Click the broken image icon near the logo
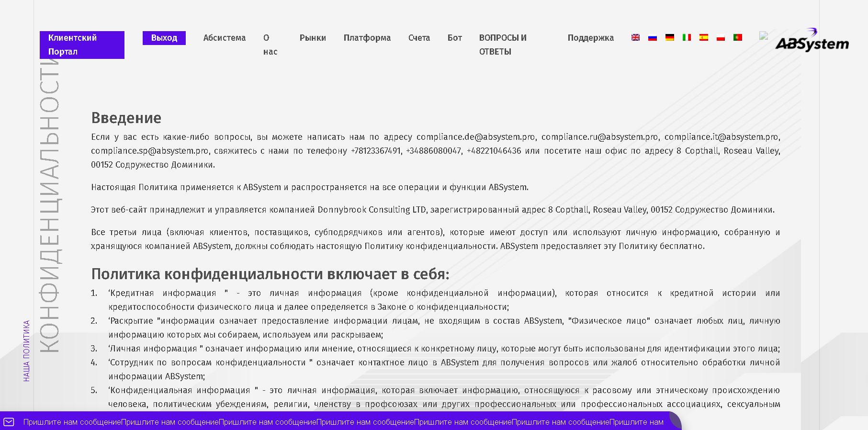The image size is (868, 430). (x=764, y=35)
